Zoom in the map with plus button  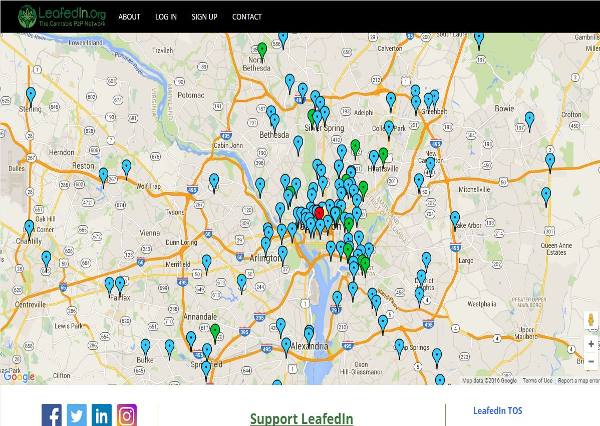[x=591, y=344]
